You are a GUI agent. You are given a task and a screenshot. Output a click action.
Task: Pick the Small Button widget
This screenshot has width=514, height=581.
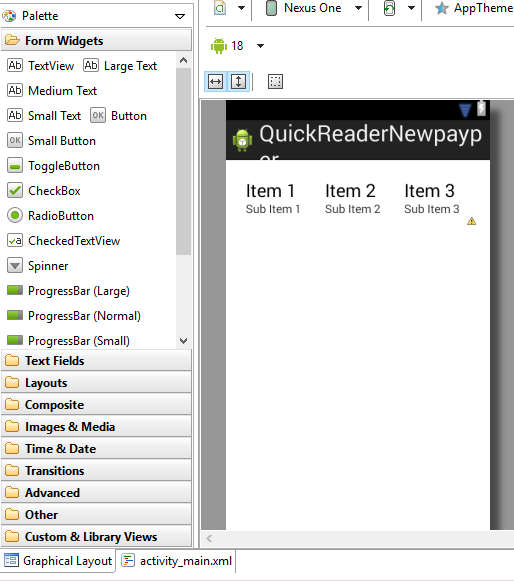click(x=52, y=141)
